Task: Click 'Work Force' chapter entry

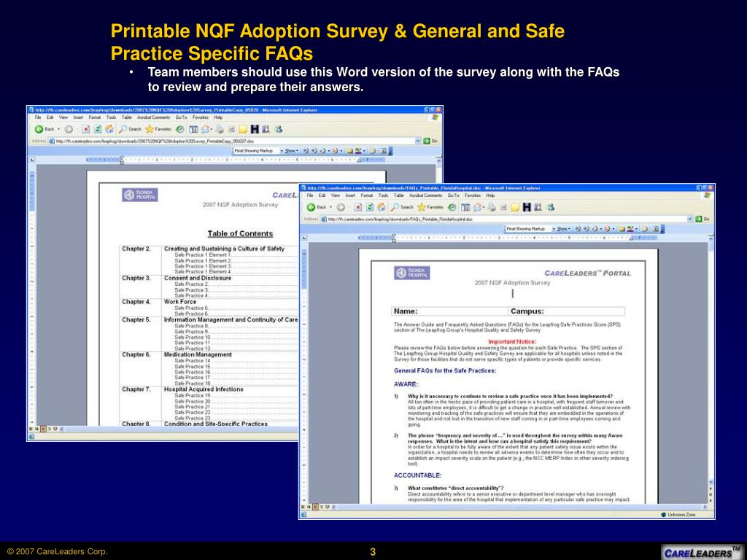Action: coord(180,302)
